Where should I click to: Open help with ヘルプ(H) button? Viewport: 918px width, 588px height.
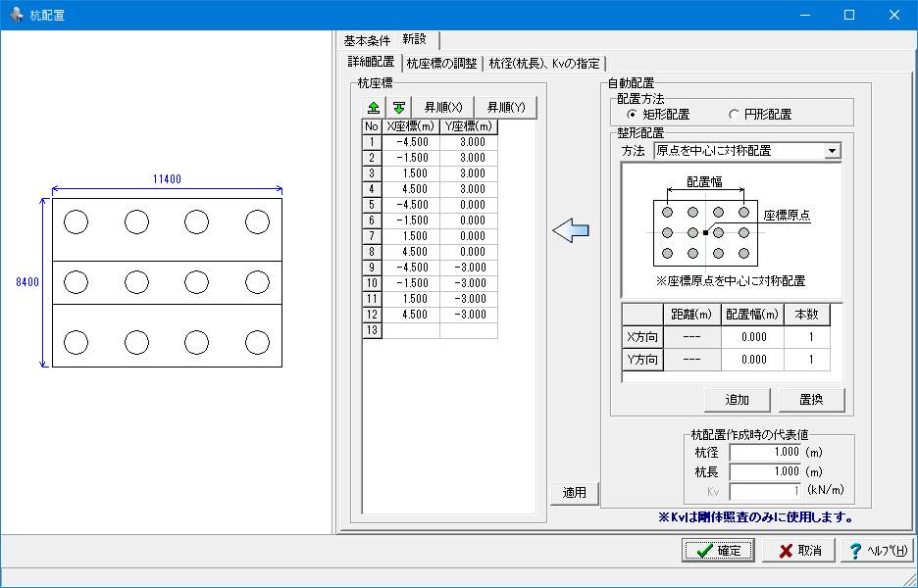[x=877, y=551]
